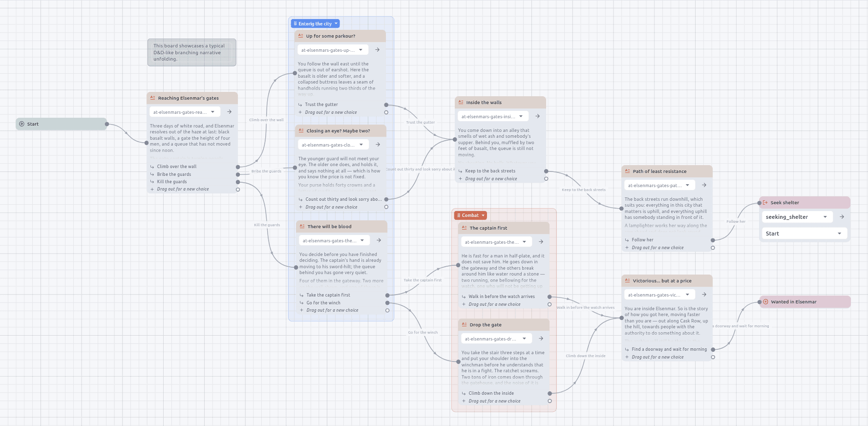Click Drag out for new choice in Drop the gate
Screen dimensions: 868x426
[x=494, y=401]
